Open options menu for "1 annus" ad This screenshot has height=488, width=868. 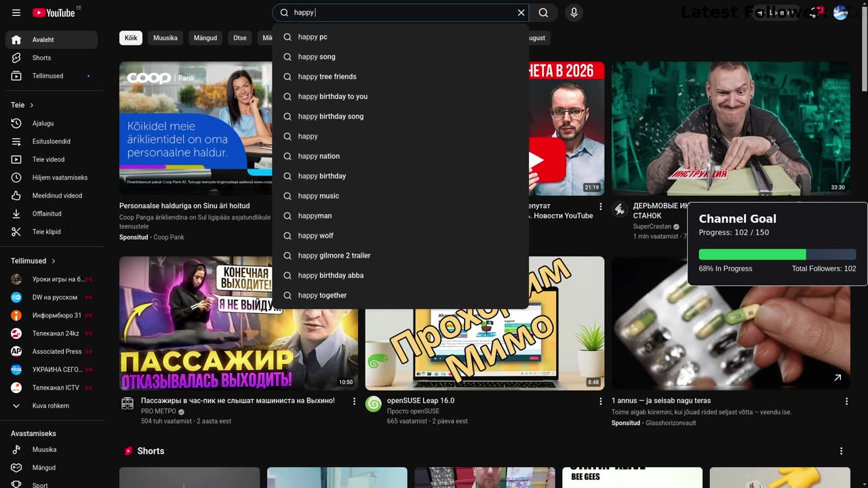tap(846, 401)
